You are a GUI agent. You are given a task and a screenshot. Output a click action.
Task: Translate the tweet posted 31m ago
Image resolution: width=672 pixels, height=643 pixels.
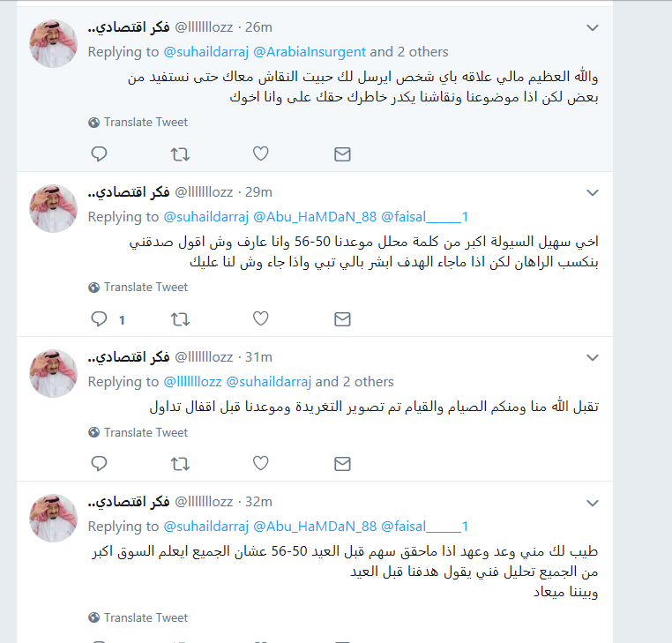138,432
